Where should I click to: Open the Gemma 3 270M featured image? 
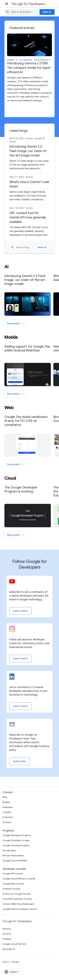pos(30,45)
